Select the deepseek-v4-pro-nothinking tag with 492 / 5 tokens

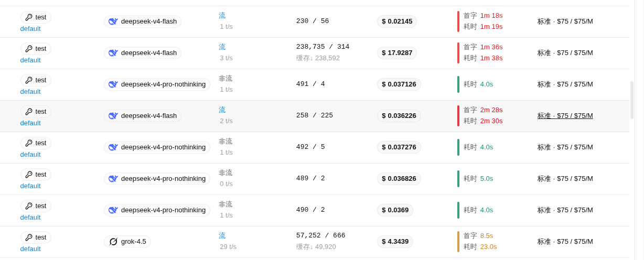157,147
